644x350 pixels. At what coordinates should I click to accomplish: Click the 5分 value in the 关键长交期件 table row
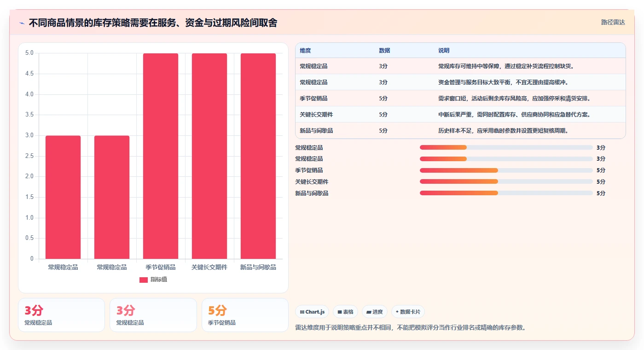coord(383,115)
